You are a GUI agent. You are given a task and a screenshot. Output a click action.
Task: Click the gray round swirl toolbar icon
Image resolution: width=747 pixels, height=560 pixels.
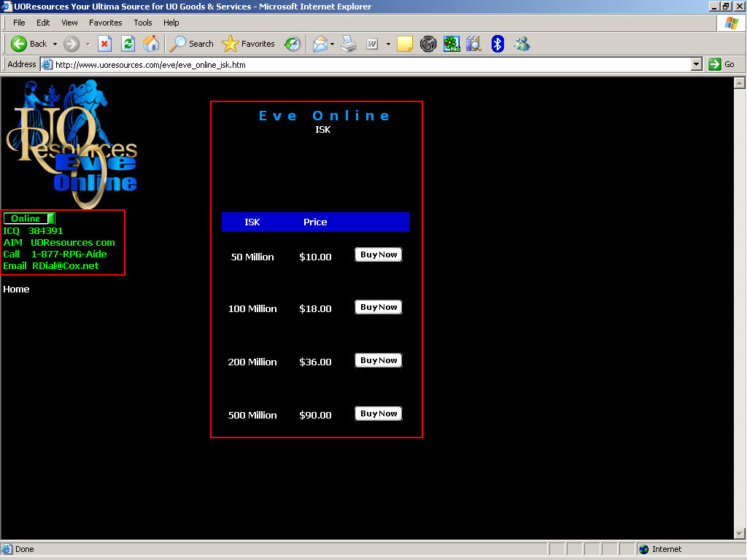tap(427, 44)
